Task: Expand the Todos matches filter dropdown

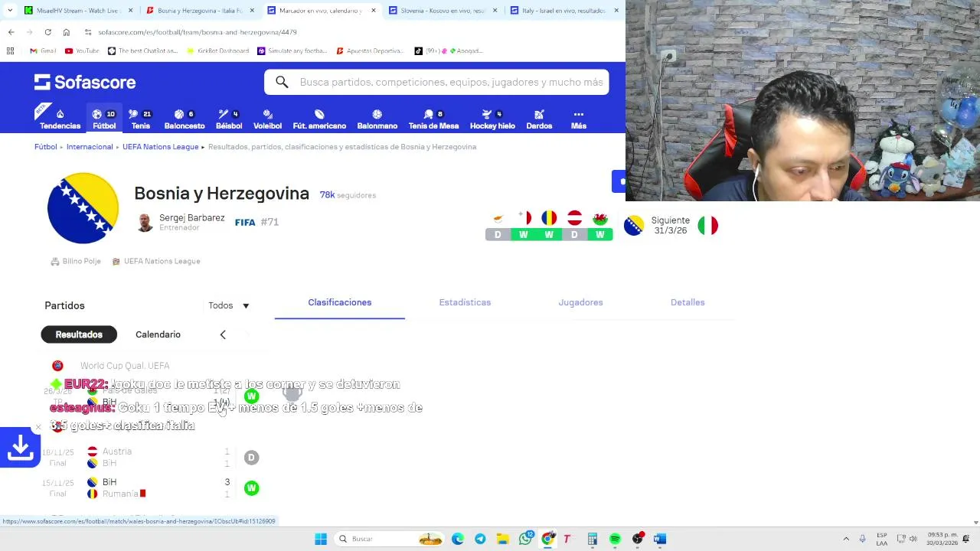Action: [229, 305]
